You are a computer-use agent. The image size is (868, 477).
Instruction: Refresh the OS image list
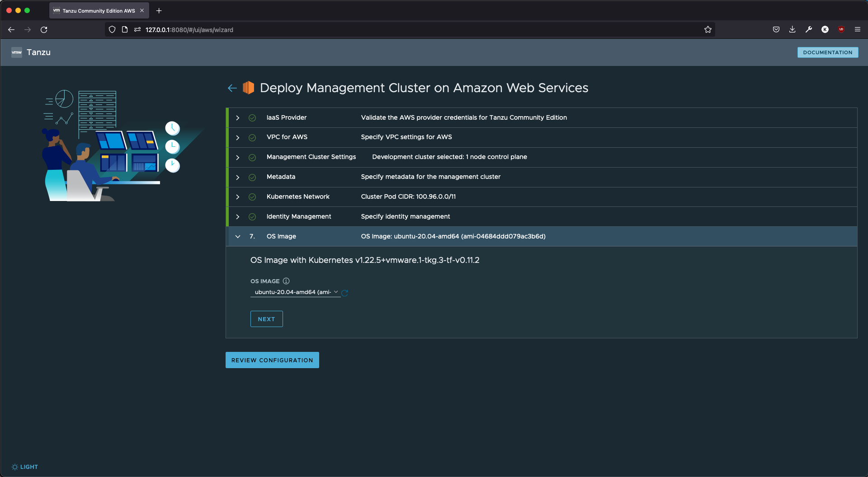tap(345, 293)
